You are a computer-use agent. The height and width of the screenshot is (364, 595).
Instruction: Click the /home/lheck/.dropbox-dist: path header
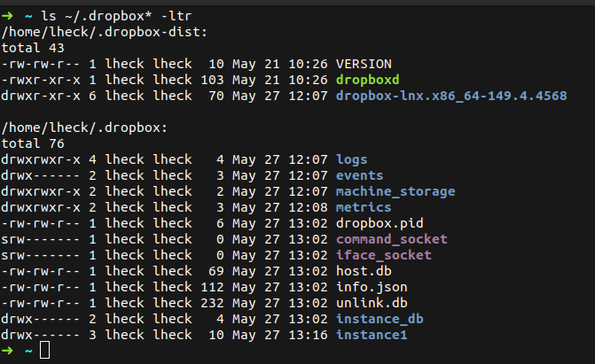pos(105,32)
